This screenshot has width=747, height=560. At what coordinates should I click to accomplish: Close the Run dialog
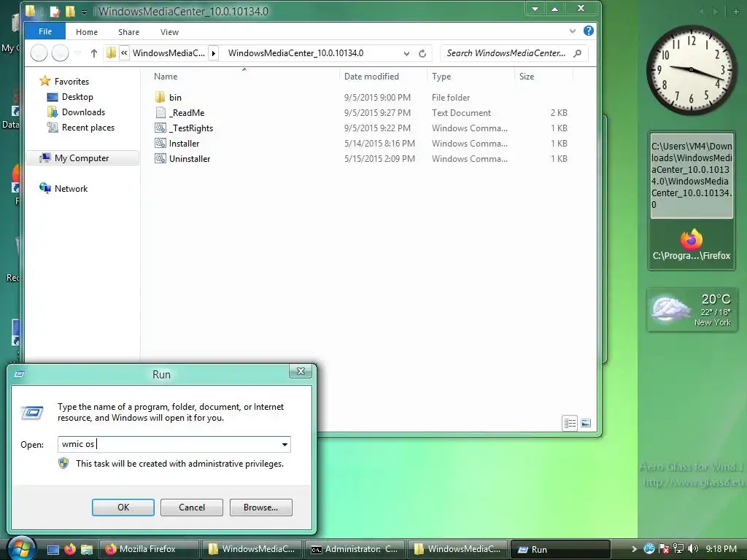point(301,371)
